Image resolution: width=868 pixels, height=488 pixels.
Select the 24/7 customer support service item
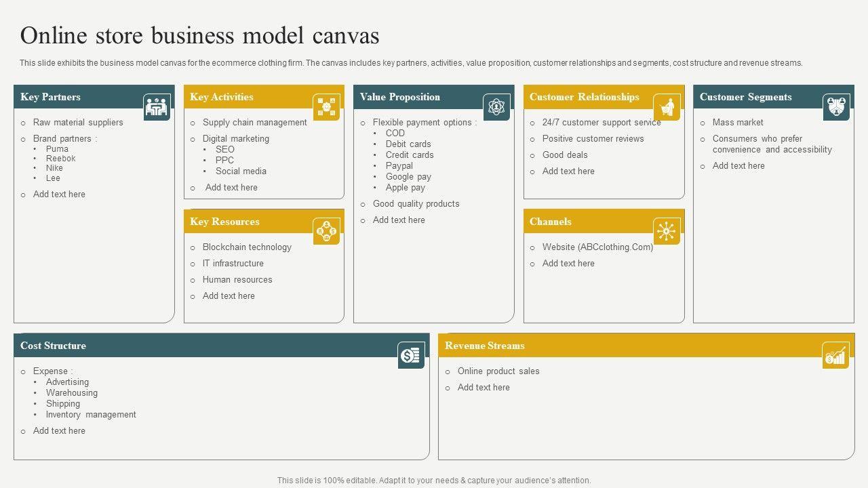601,123
